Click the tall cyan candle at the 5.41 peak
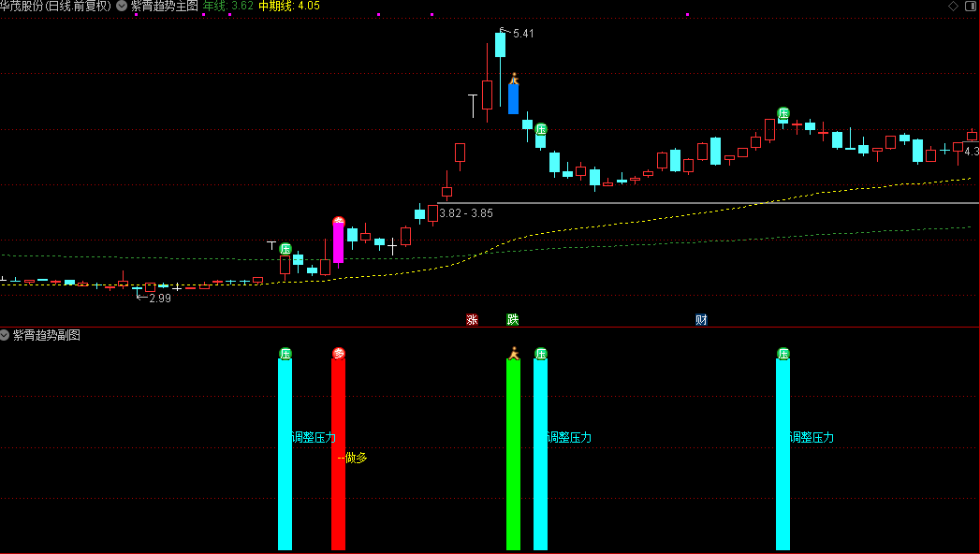Screen dimensions: 980x554 500,45
